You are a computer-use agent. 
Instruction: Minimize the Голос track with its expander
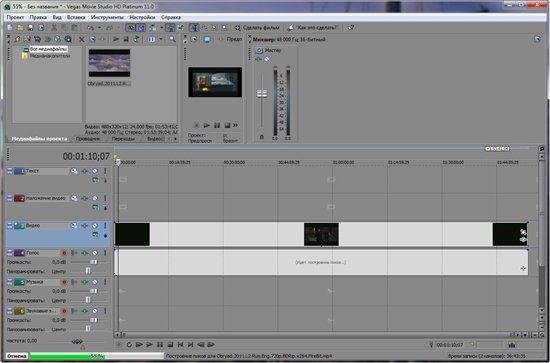(9, 253)
